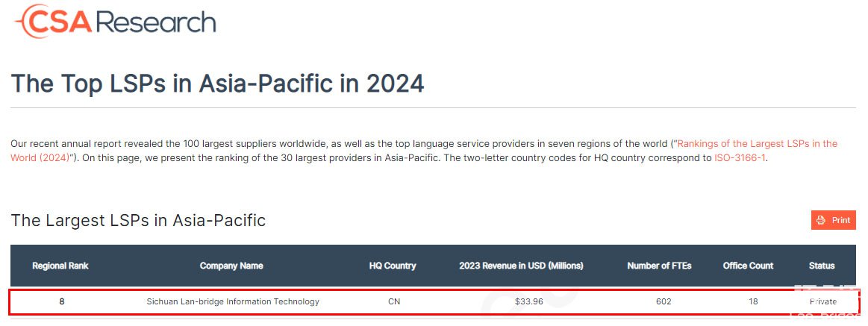
Task: Click the regional rank 8 cell
Action: [61, 301]
